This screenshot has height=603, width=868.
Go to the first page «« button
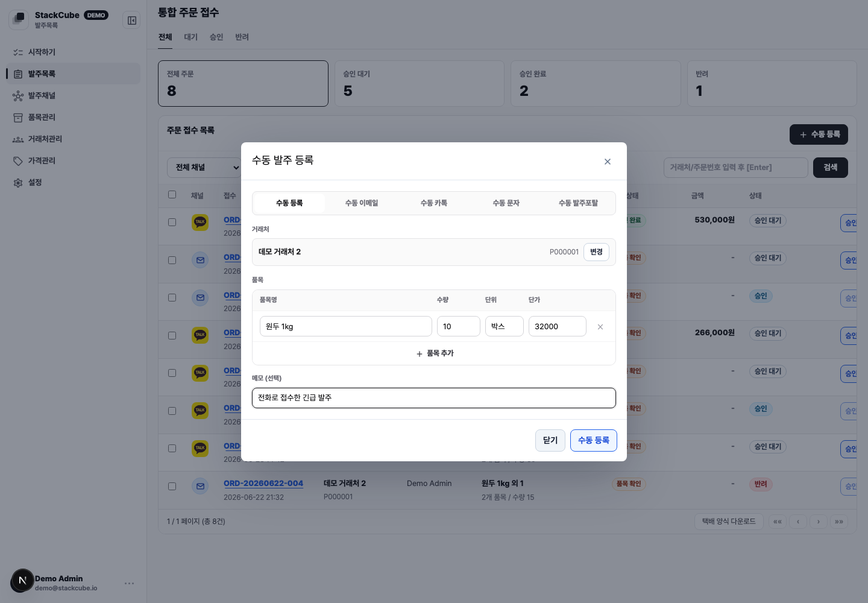(778, 522)
